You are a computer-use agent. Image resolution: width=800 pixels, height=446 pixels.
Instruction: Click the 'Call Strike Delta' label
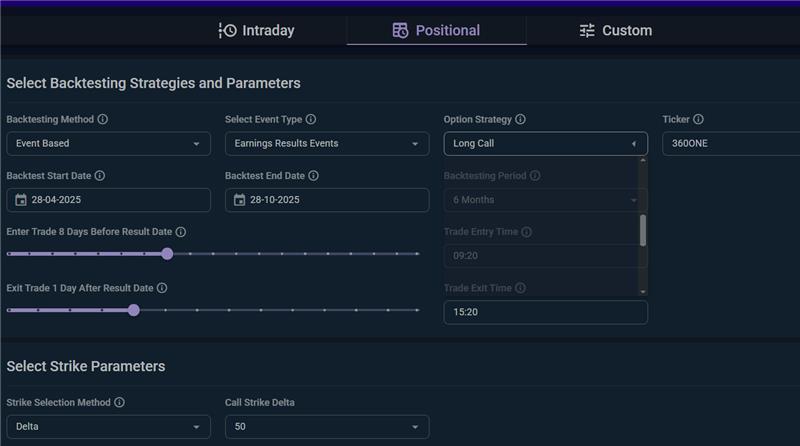[260, 402]
